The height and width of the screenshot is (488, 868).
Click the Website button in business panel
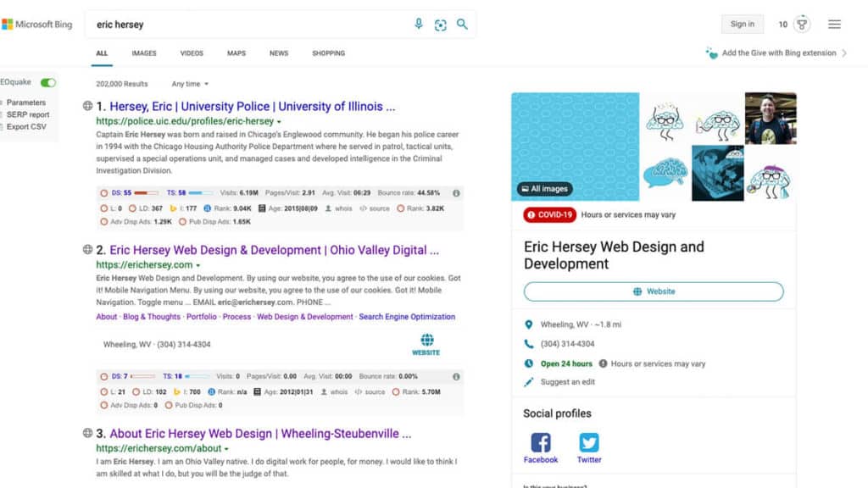point(654,291)
